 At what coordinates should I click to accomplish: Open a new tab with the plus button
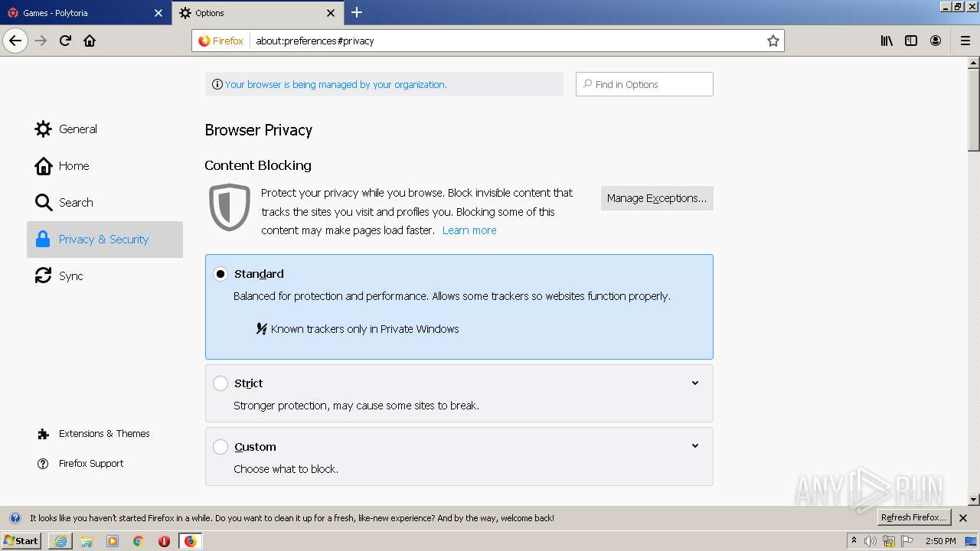(357, 12)
